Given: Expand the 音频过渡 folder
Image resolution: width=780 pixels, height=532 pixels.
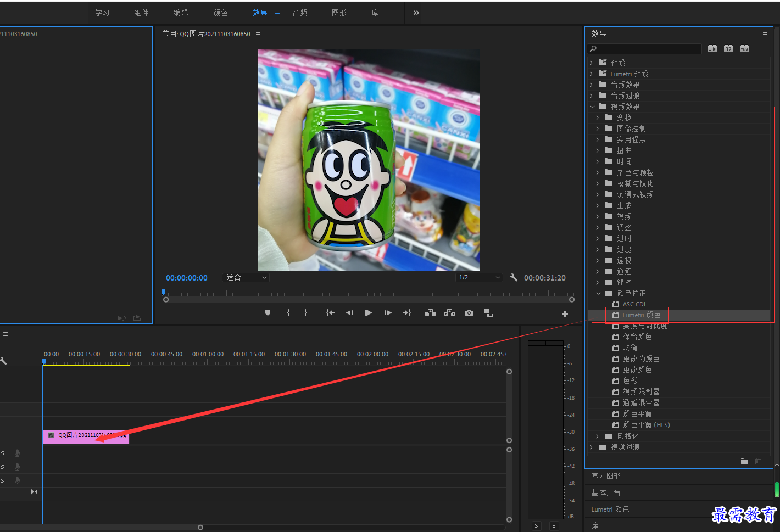Looking at the screenshot, I should coord(592,96).
